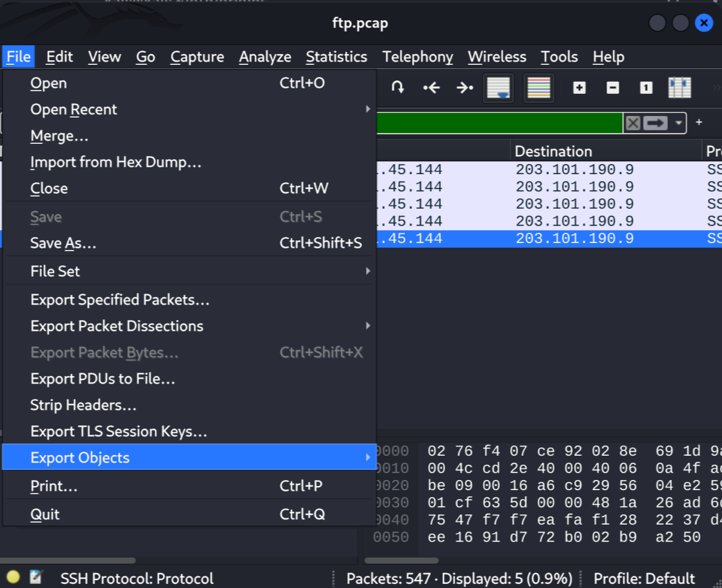
Task: Choose Import from Hex Dump…
Action: click(189, 162)
